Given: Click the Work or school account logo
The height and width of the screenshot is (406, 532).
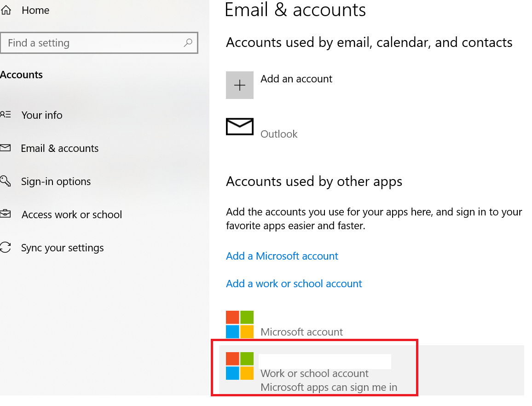Looking at the screenshot, I should click(x=240, y=366).
